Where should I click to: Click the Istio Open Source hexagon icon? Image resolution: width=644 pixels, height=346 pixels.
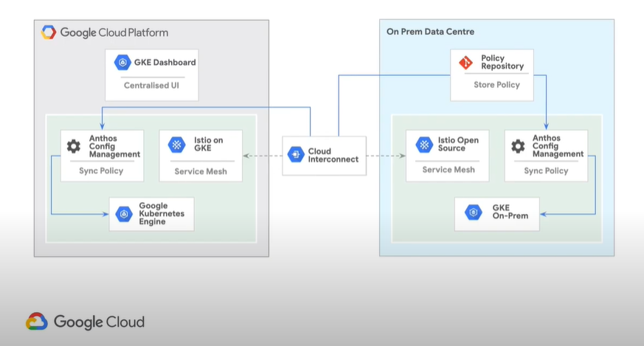click(424, 145)
